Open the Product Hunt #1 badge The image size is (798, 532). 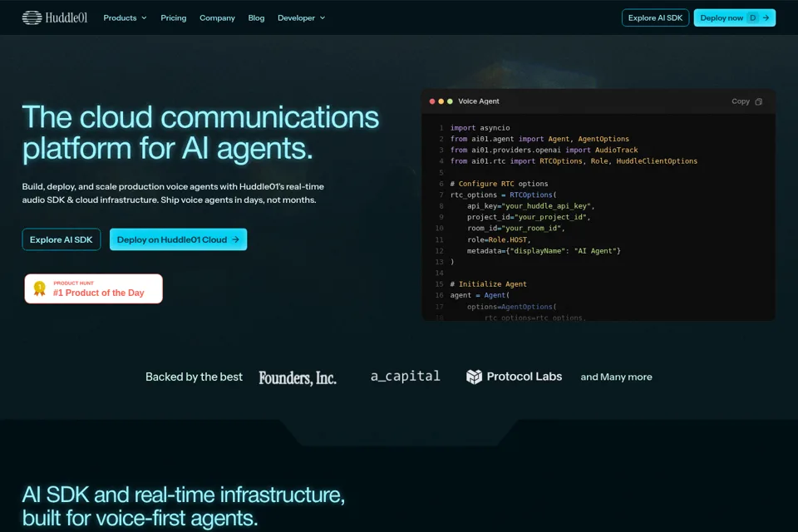pos(94,288)
